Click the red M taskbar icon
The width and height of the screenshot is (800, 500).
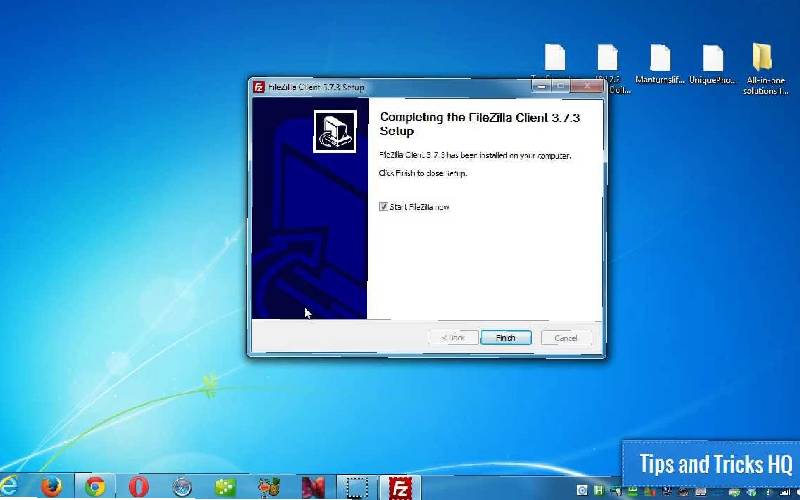coord(313,487)
